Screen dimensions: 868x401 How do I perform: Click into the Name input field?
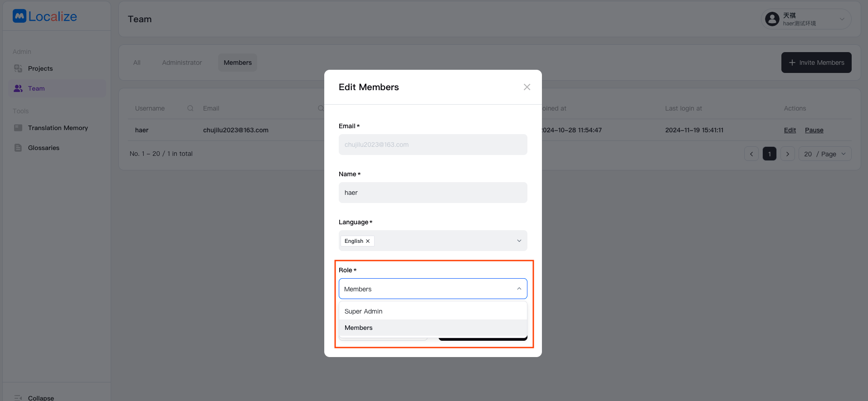433,193
